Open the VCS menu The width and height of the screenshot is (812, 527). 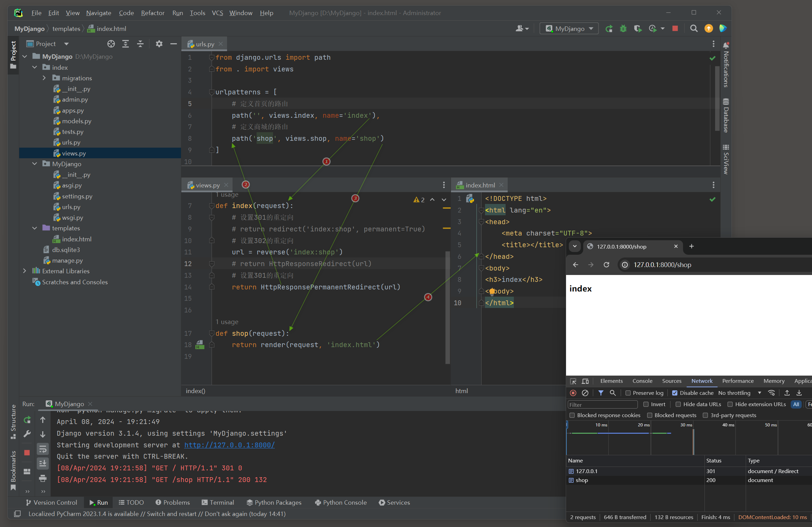[x=217, y=13]
